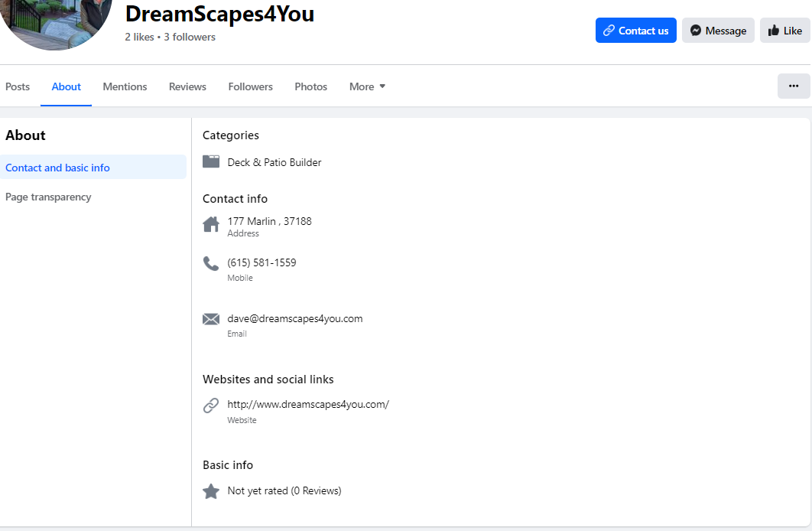812x531 pixels.
Task: Click the Email label under address
Action: [237, 334]
